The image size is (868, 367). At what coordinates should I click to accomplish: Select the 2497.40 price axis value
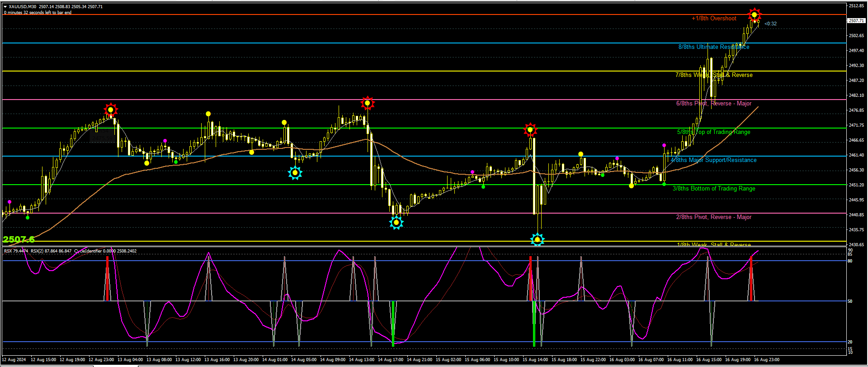[x=856, y=51]
